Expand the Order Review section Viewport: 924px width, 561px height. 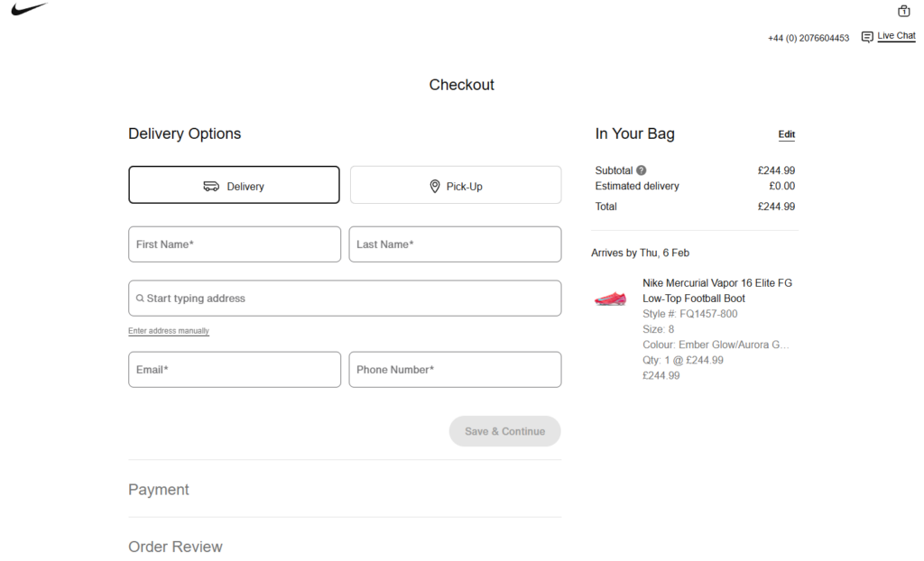pos(175,547)
